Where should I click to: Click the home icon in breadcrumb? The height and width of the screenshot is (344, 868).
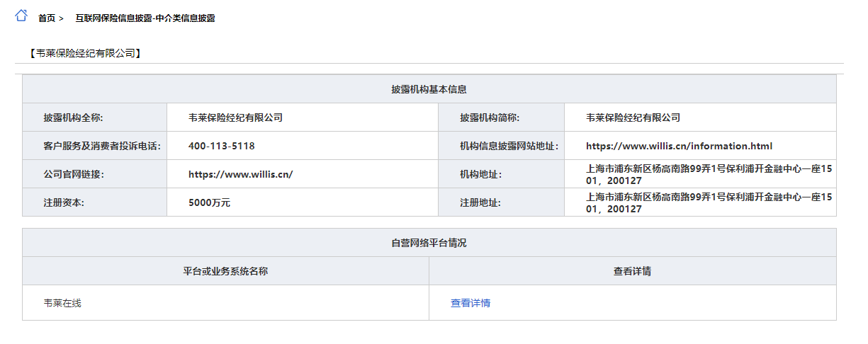coord(21,16)
